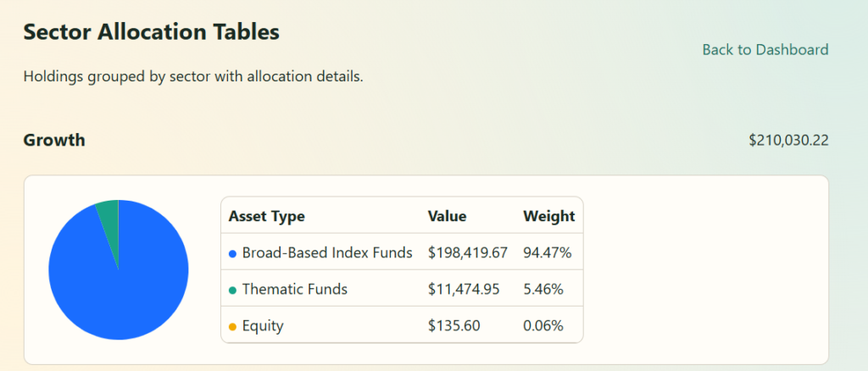Click the $11,474.95 value cell
Screen dimensions: 868x371
(464, 289)
